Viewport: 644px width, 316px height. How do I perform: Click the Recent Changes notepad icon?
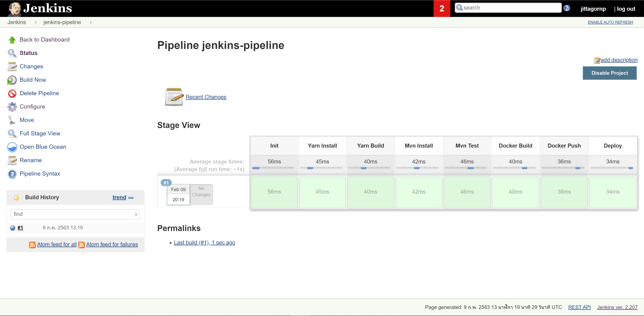coord(174,97)
